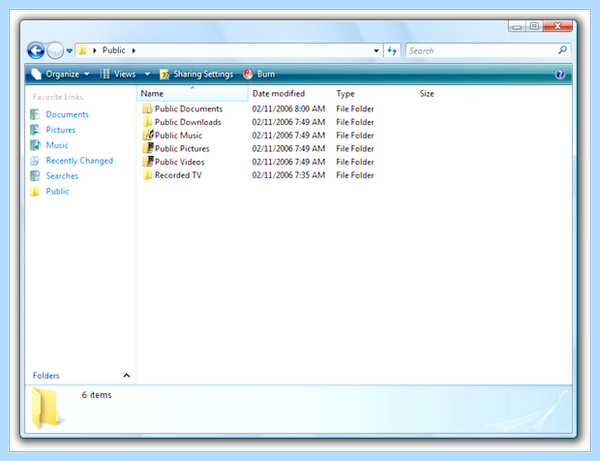Open the address bar history dropdown
This screenshot has width=600, height=461.
376,50
